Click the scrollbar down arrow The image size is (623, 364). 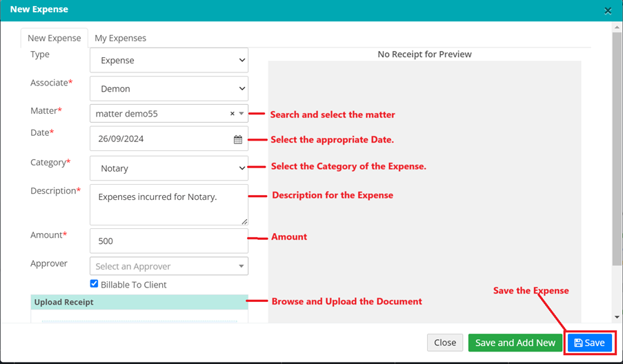tap(617, 317)
